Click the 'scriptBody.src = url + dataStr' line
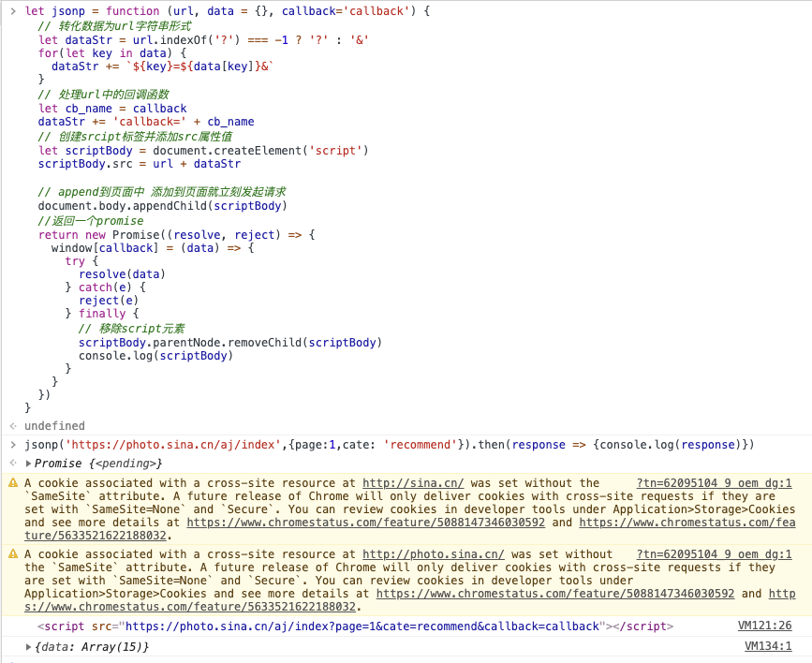812x663 pixels. (140, 164)
